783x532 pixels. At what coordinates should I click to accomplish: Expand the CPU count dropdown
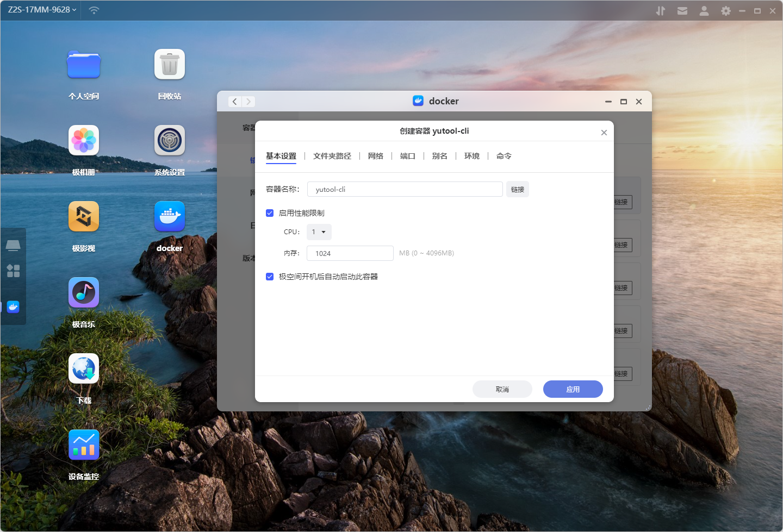coord(319,232)
